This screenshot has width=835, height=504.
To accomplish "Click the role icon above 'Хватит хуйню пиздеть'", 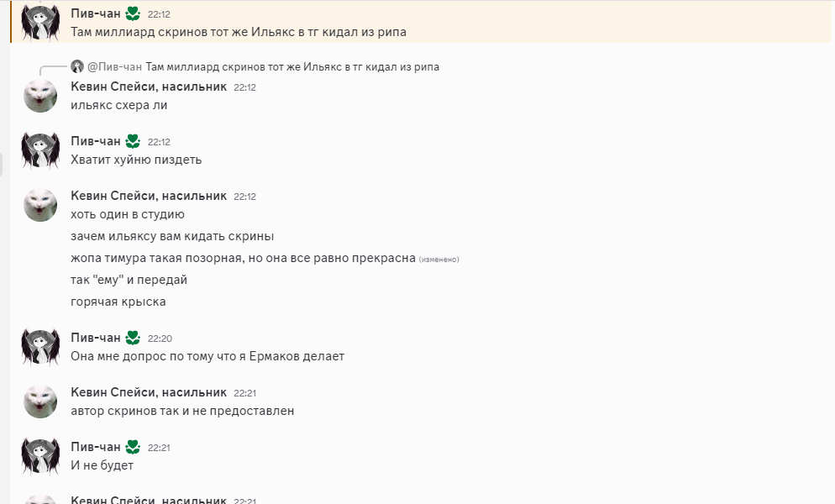I will [x=133, y=141].
